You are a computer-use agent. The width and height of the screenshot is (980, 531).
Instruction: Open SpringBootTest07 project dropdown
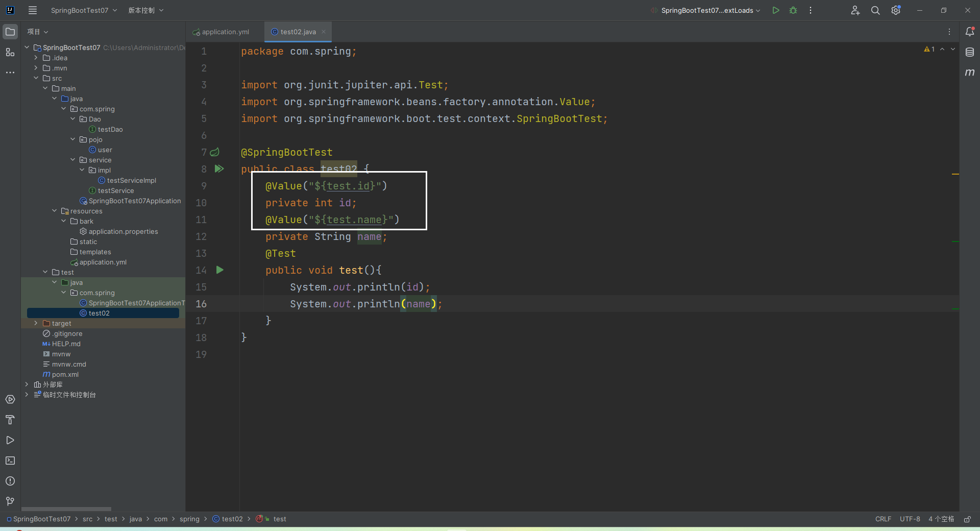click(x=84, y=10)
